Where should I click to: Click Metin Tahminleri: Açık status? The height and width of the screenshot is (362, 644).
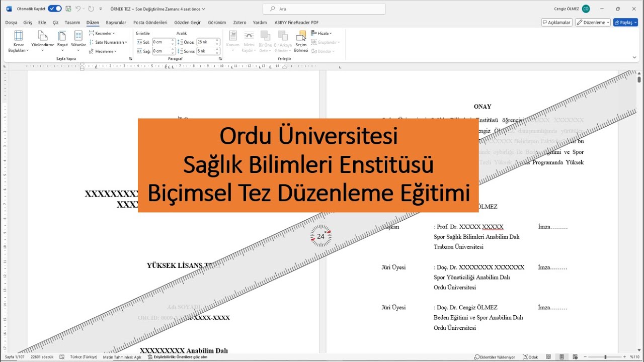(122, 357)
